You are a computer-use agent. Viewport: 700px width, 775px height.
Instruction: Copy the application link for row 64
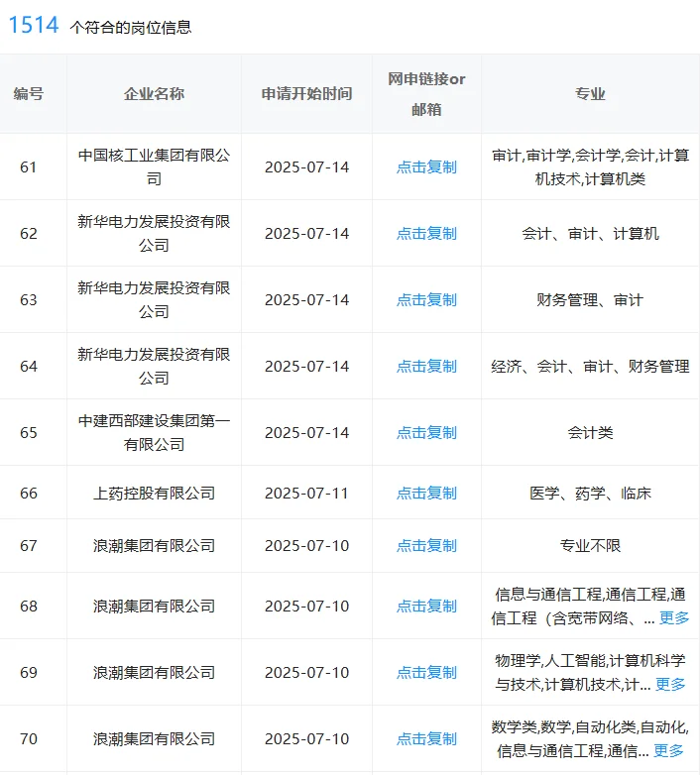tap(426, 367)
